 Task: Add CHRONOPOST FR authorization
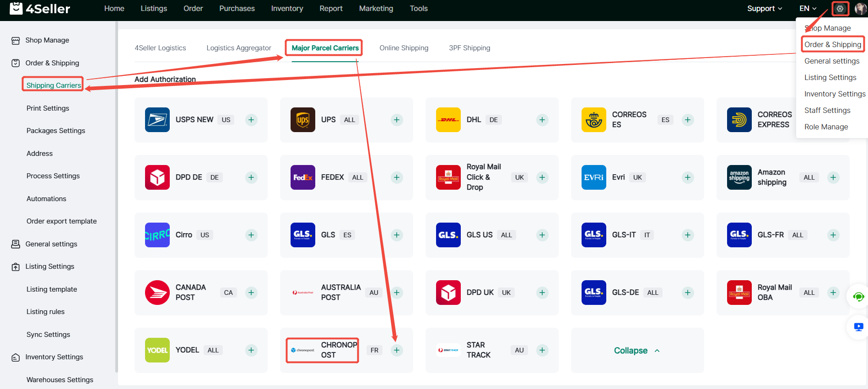pyautogui.click(x=397, y=350)
